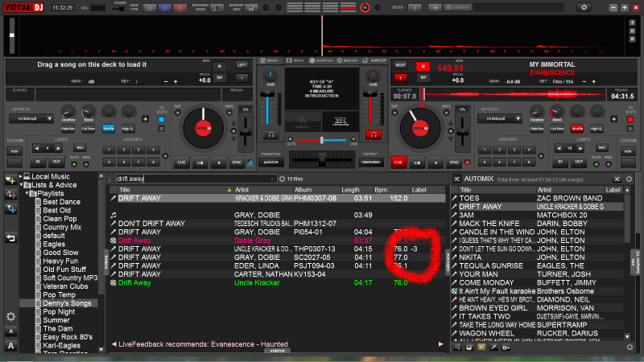Toggle left deck AUTO loop indicator
This screenshot has width=644, height=362.
pyautogui.click(x=74, y=165)
